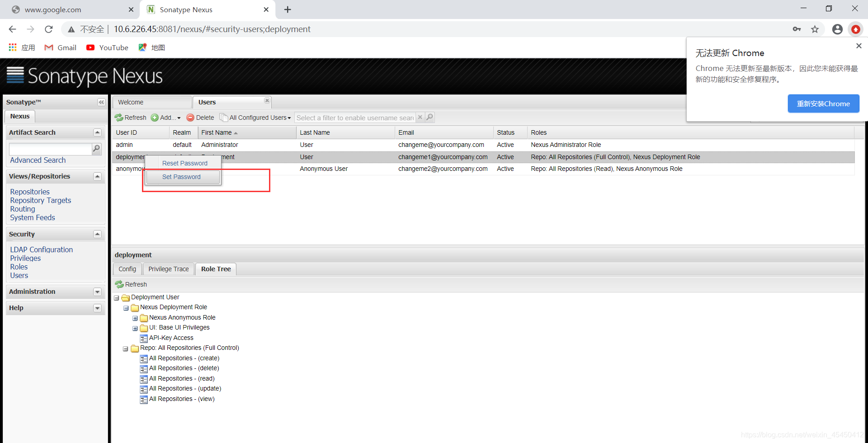The height and width of the screenshot is (443, 868).
Task: Click Reinstall Chrome blue button
Action: tap(823, 104)
